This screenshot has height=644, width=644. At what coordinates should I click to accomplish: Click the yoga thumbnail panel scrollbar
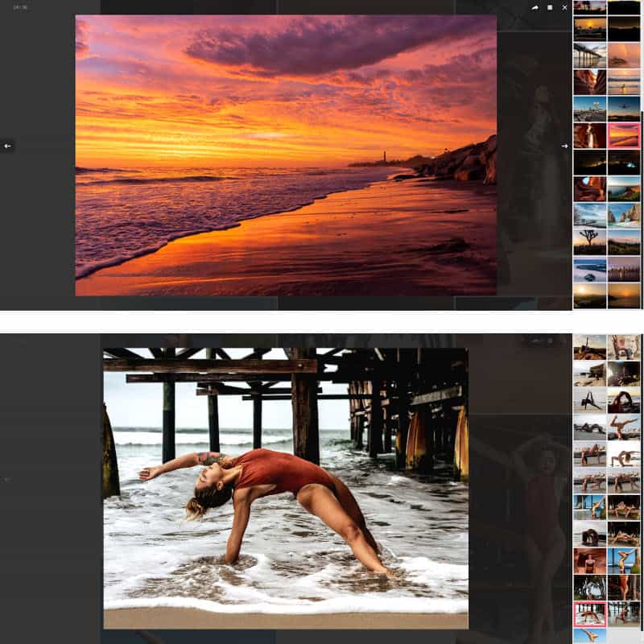[x=642, y=483]
